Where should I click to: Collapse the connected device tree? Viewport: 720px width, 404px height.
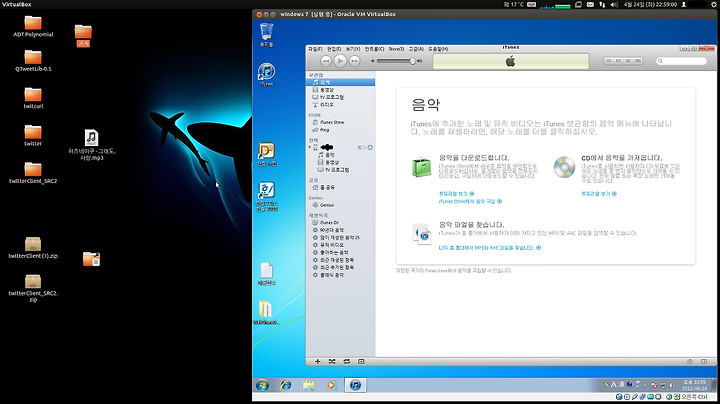point(309,147)
